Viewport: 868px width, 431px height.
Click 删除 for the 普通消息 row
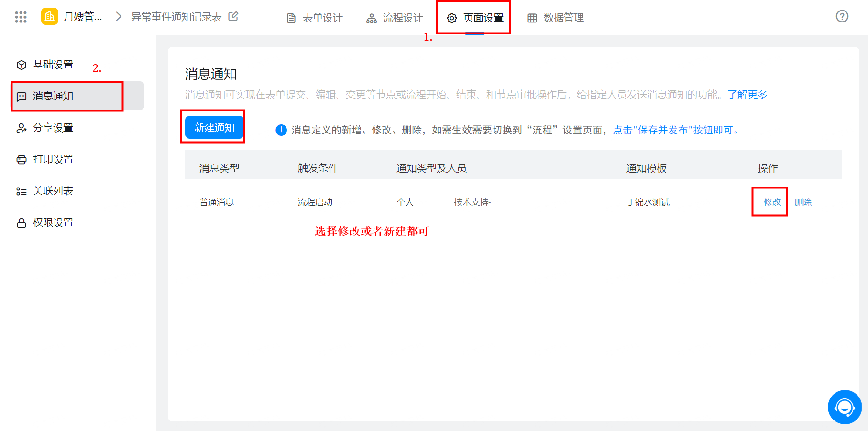click(x=803, y=202)
